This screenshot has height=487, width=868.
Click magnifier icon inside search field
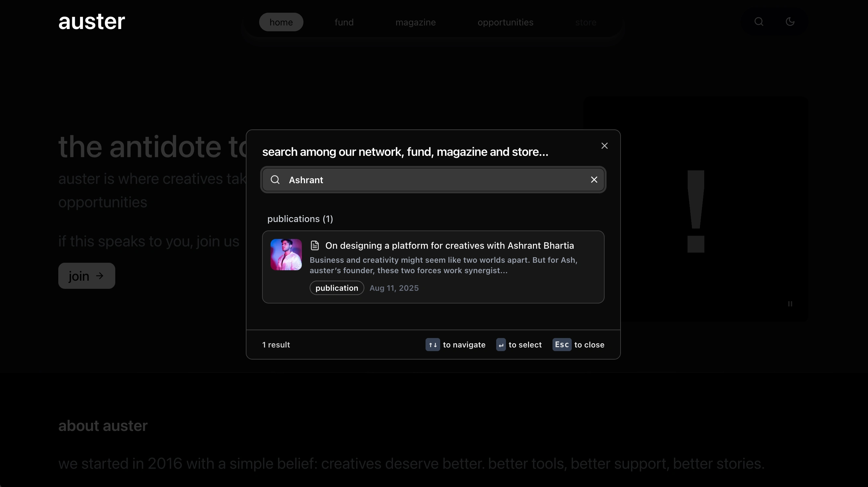coord(275,180)
